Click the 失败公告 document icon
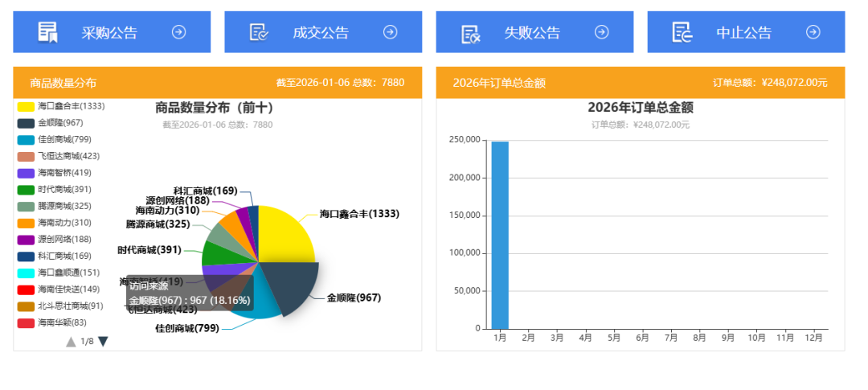868x390 pixels. pos(471,33)
